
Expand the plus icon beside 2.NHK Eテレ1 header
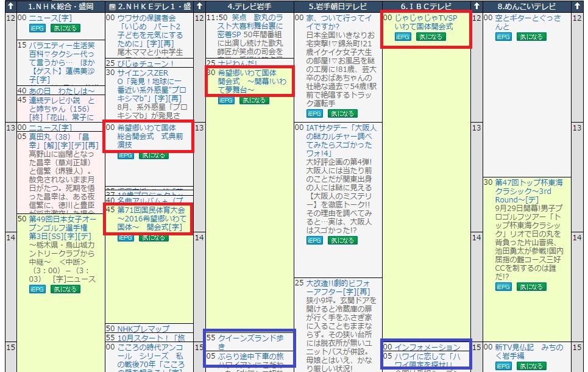(112, 7)
